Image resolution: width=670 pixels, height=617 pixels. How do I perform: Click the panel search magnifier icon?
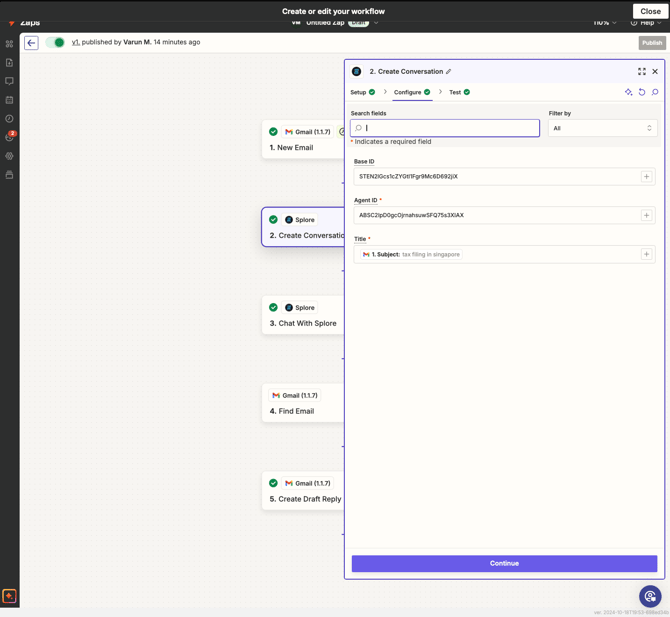(x=655, y=92)
